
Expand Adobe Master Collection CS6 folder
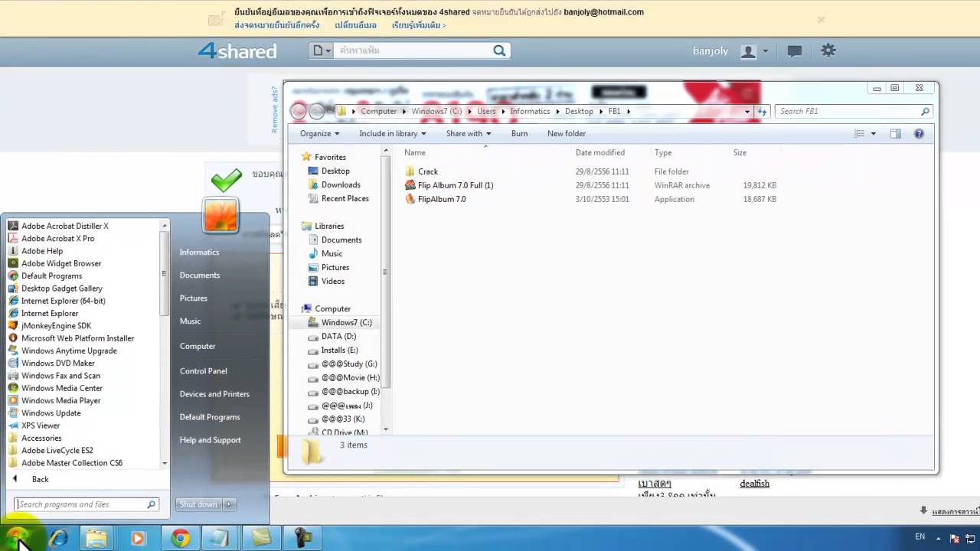click(71, 463)
